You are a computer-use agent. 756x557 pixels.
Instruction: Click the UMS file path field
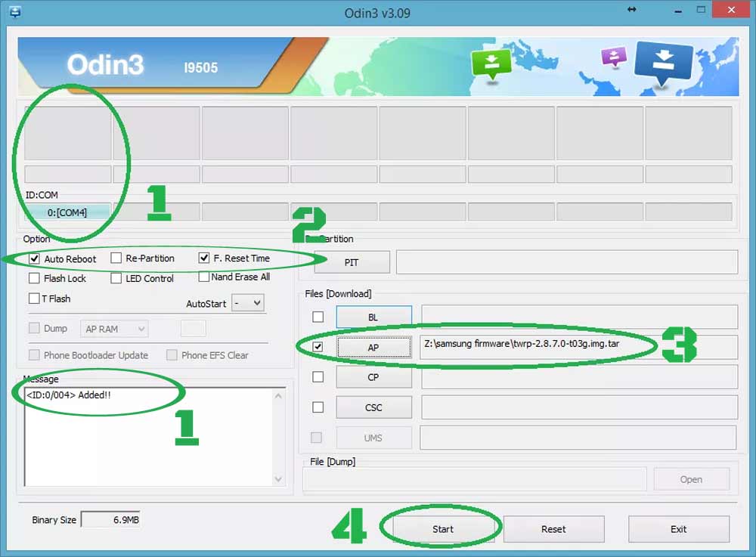click(x=578, y=438)
